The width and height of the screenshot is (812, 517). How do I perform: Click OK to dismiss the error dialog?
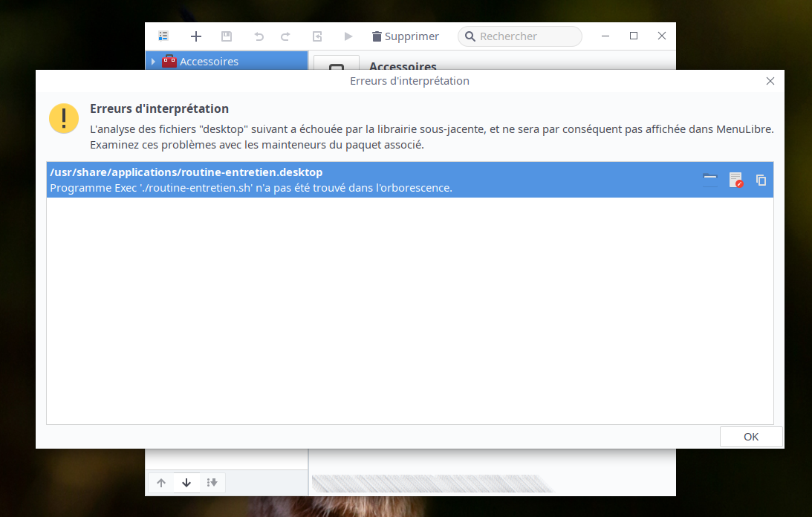coord(750,437)
